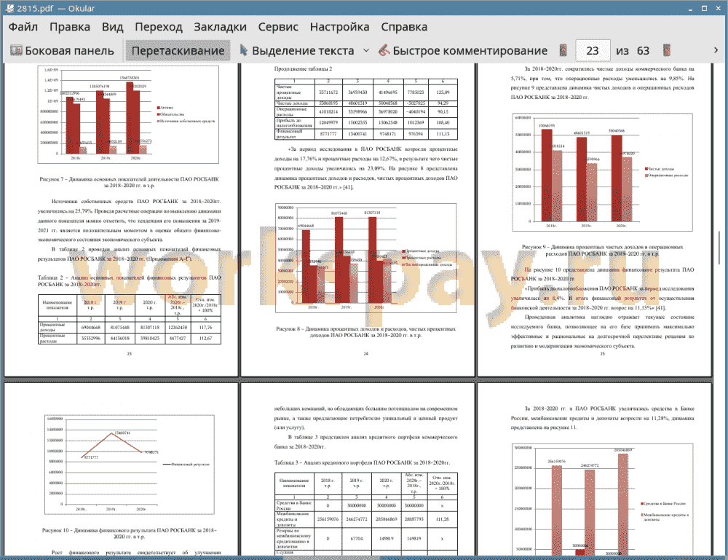The height and width of the screenshot is (560, 728).
Task: Click the 'Активы' legend entry in Рисунок 7 chart
Action: pyautogui.click(x=165, y=108)
